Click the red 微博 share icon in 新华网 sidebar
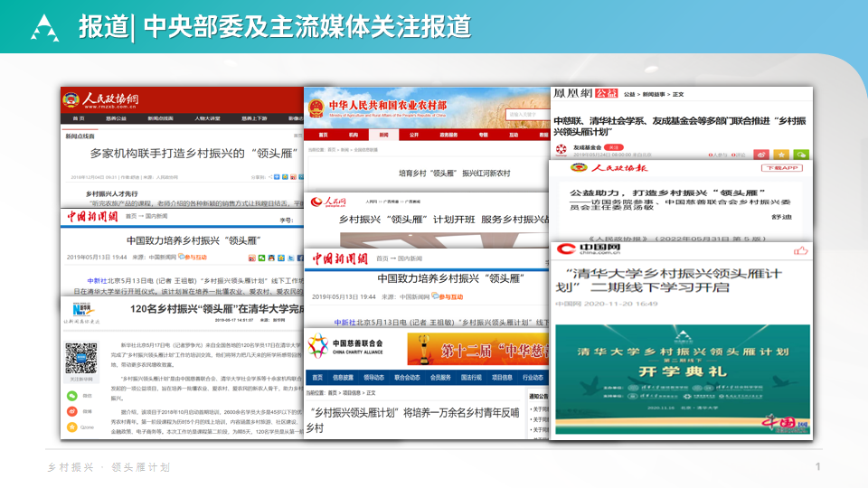 tap(72, 411)
